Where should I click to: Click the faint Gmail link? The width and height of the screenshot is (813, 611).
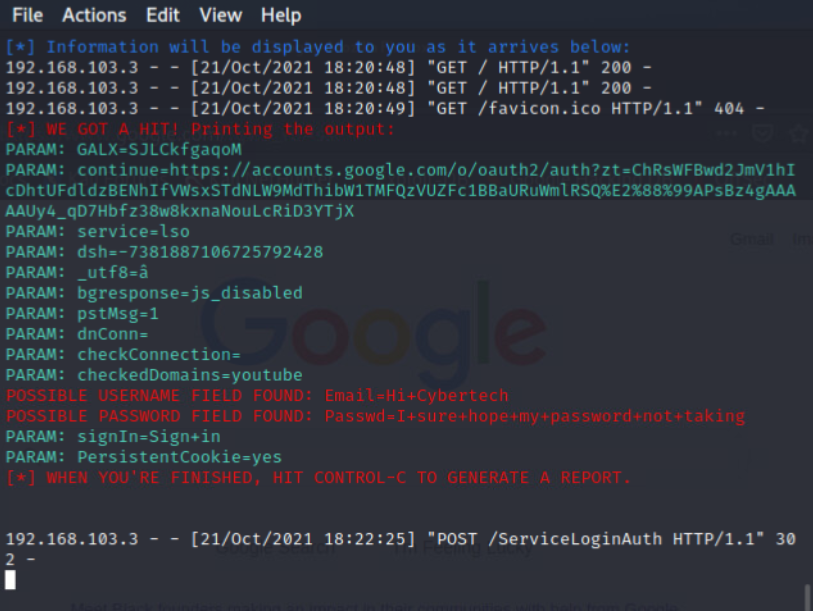752,240
